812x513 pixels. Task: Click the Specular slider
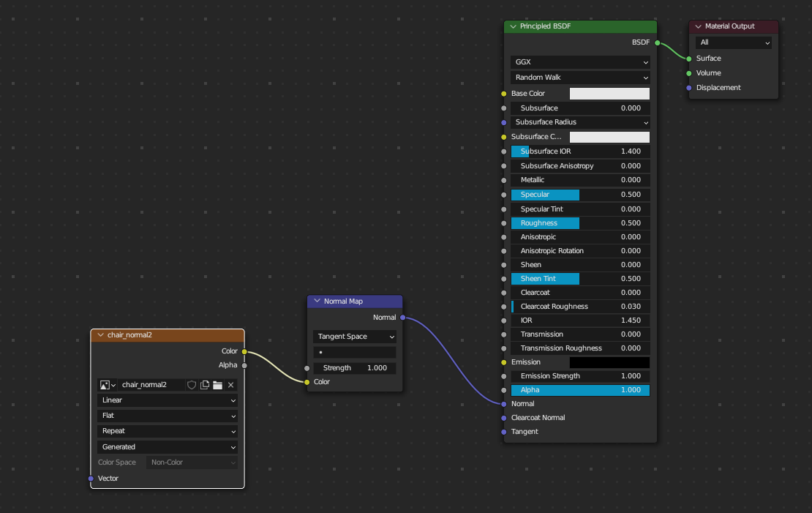click(580, 195)
